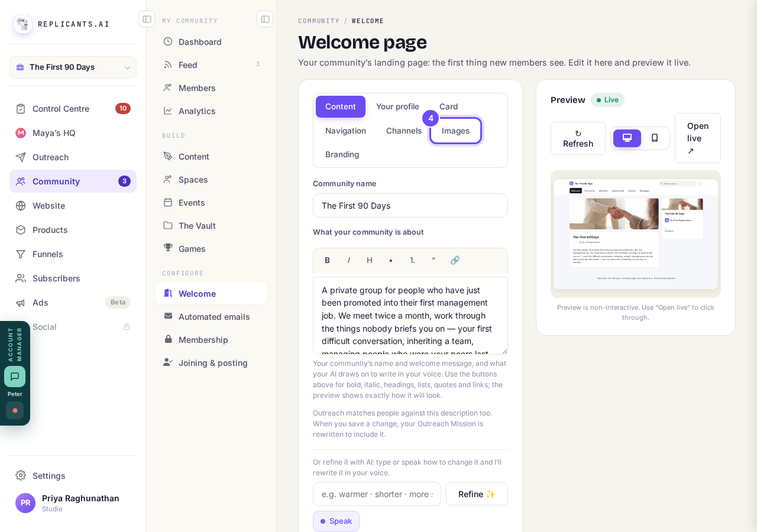Viewport: 757px width, 532px height.
Task: Insert a link using the chain icon
Action: coord(455,260)
